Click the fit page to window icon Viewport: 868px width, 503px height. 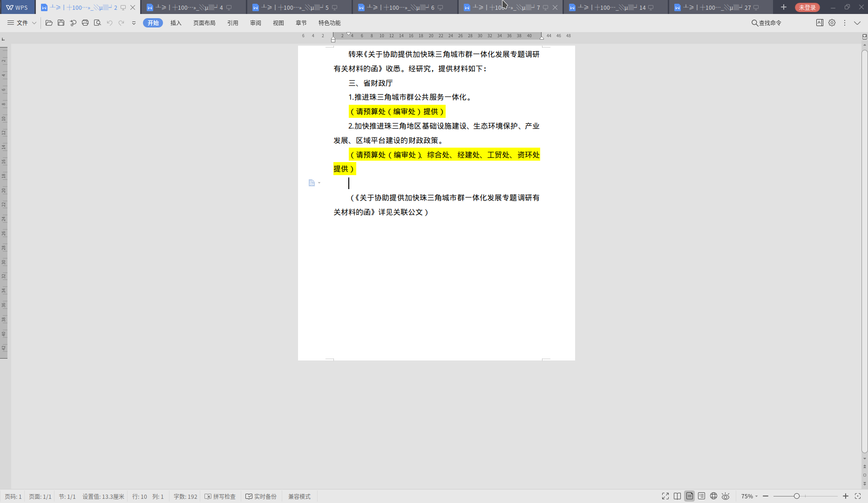(x=858, y=496)
